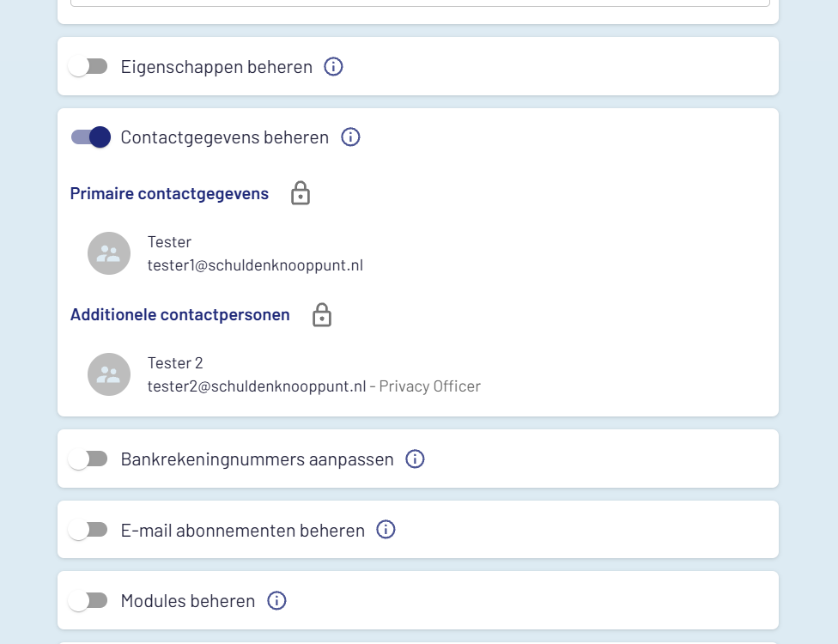
Task: Click the Privacy Officer role label
Action: pos(429,386)
